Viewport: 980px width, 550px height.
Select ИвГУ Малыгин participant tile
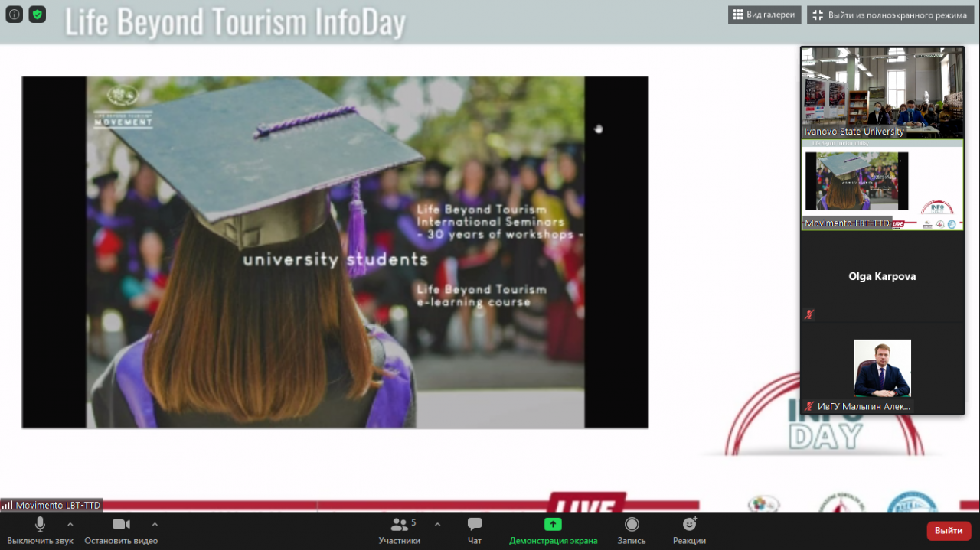click(x=882, y=368)
